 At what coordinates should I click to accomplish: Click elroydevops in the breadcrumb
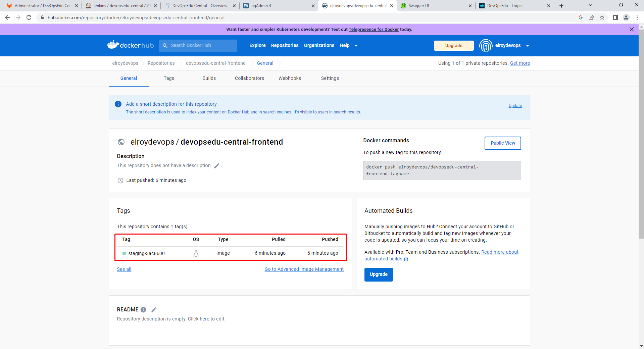click(x=125, y=63)
